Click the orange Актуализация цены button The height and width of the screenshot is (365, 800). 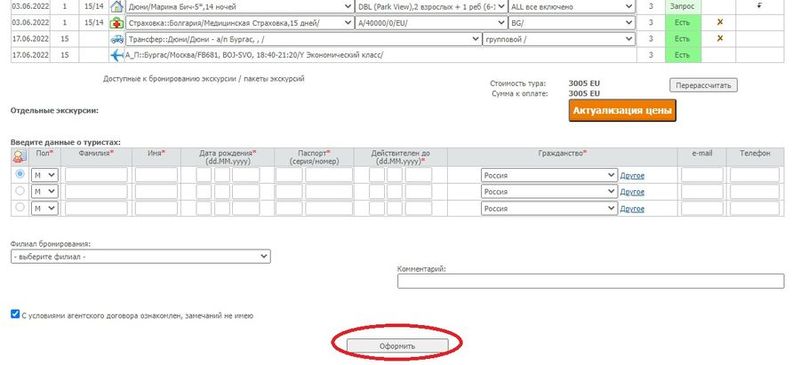coord(622,110)
